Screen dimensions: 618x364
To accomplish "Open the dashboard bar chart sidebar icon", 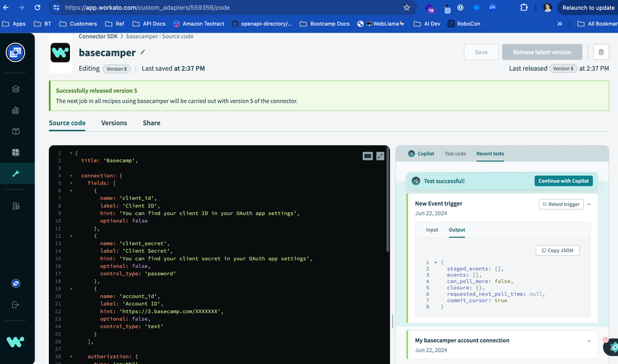I will [16, 110].
